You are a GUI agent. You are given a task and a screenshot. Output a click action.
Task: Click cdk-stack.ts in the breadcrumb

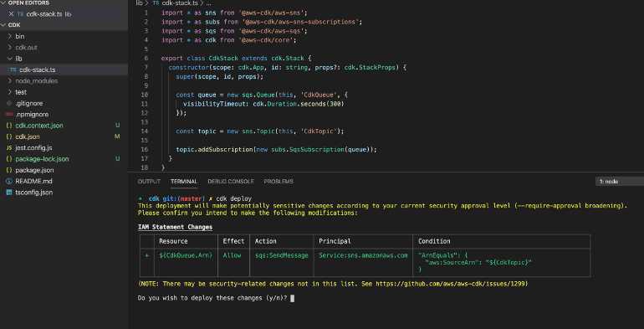point(180,3)
